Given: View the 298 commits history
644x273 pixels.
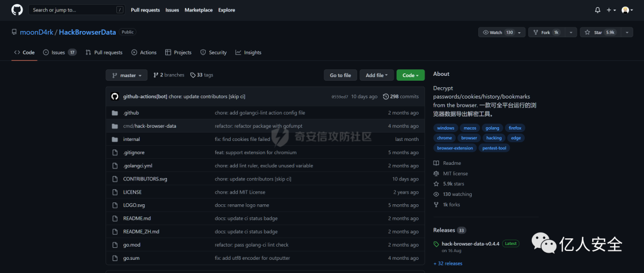Looking at the screenshot, I should click(x=401, y=96).
